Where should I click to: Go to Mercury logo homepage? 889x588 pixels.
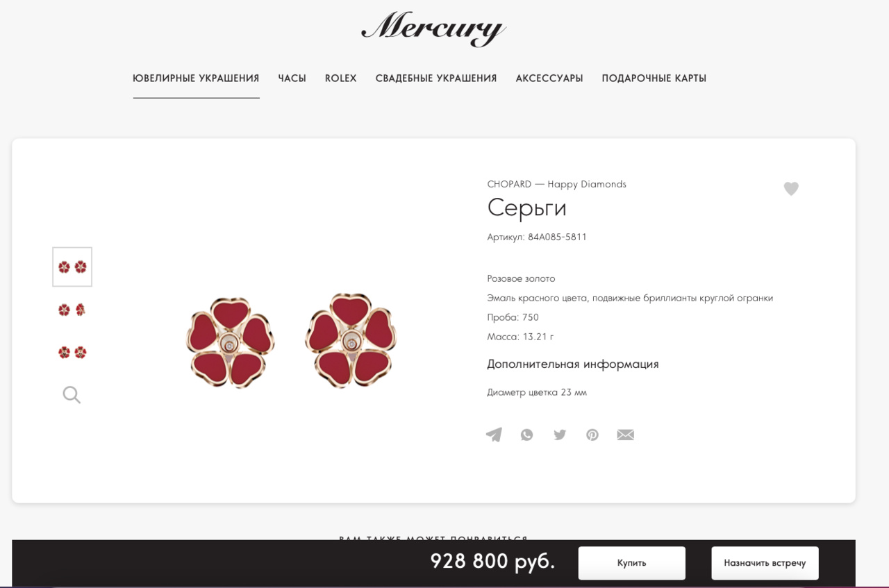click(434, 28)
